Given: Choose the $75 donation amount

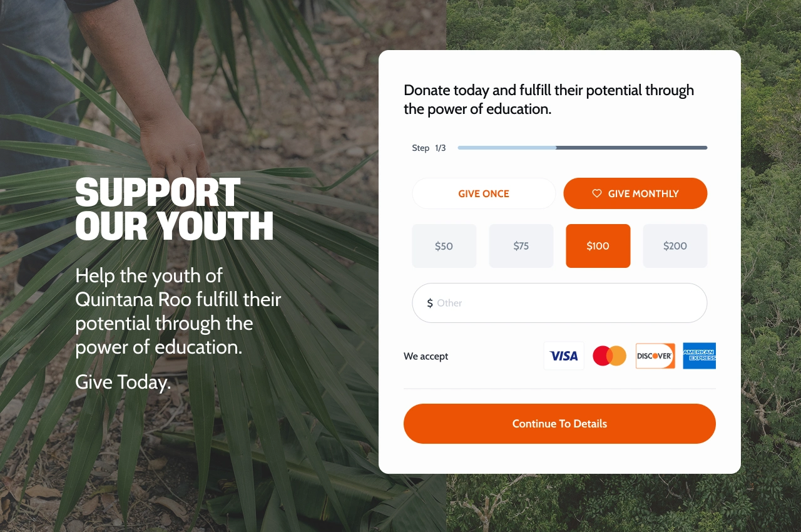Looking at the screenshot, I should (521, 246).
